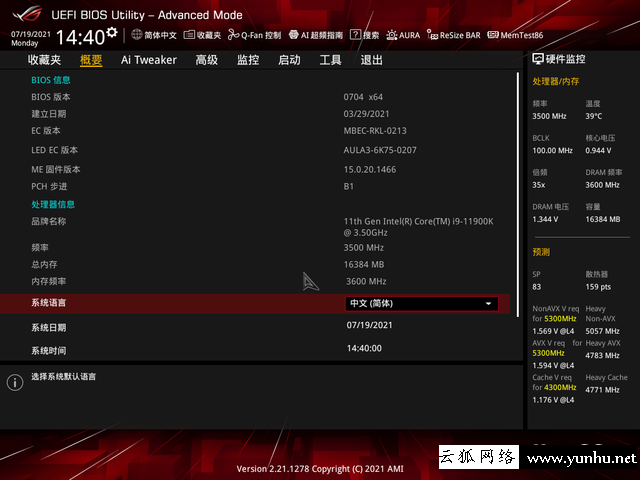Select 系统日期 value 07/19/2021
The width and height of the screenshot is (640, 480).
tap(369, 325)
